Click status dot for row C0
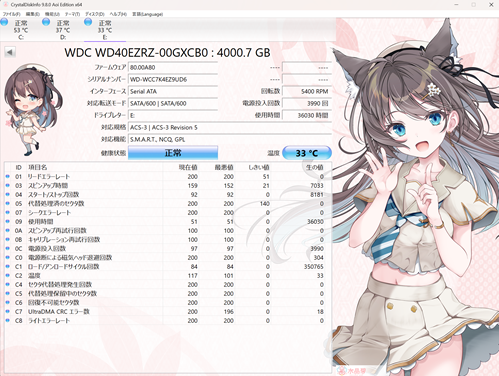The image size is (499, 376). [x=8, y=257]
